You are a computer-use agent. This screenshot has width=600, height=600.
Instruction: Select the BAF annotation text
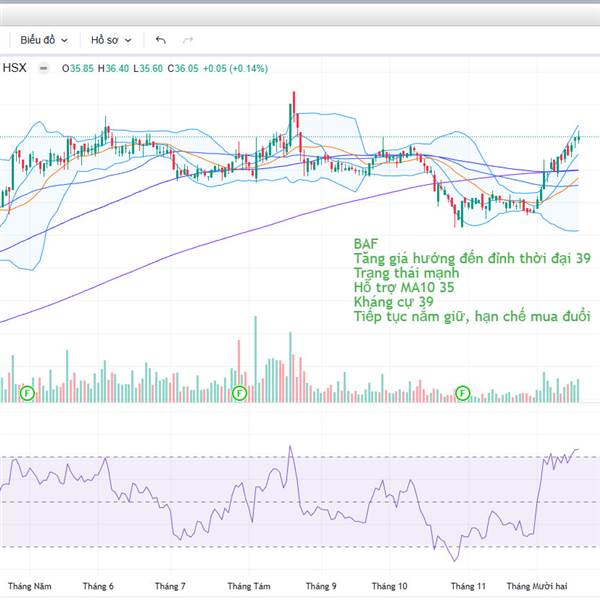366,243
